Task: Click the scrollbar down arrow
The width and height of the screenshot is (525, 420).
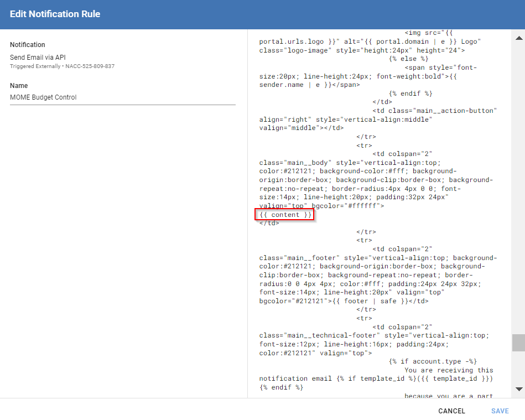Action: point(519,389)
